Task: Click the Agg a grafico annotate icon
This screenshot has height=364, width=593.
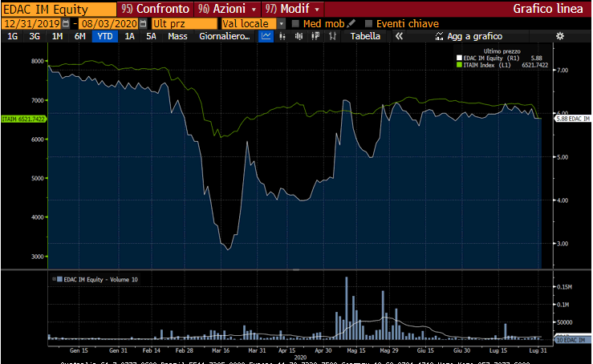Action: click(x=439, y=37)
